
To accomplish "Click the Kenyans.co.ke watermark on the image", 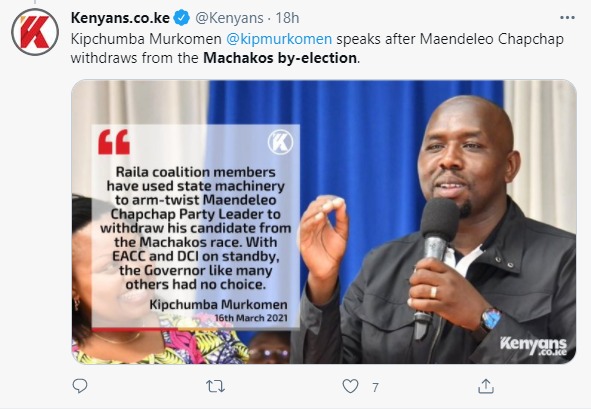I will pyautogui.click(x=533, y=346).
